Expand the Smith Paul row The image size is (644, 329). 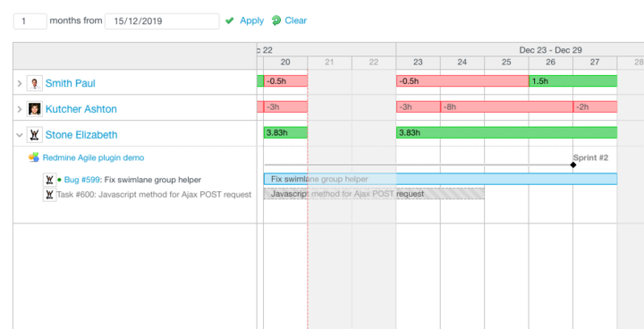tap(20, 84)
